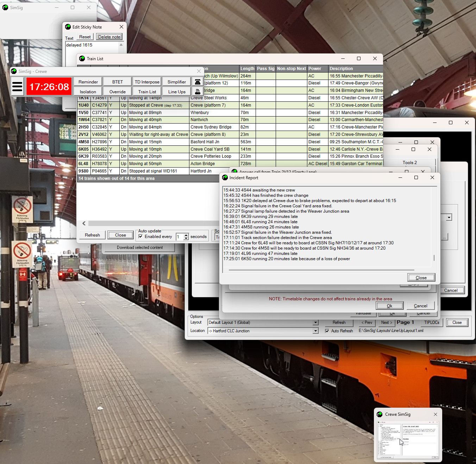The width and height of the screenshot is (476, 464).
Task: Close the Line Up window via Close
Action: pyautogui.click(x=457, y=322)
